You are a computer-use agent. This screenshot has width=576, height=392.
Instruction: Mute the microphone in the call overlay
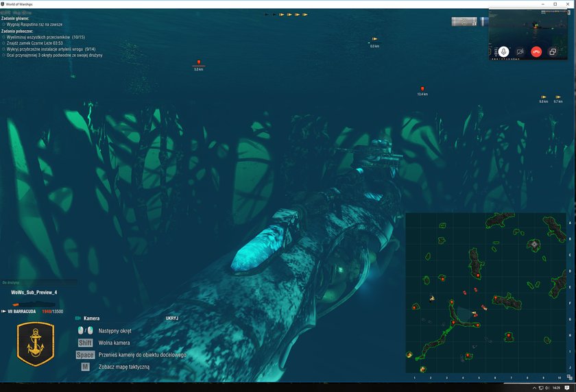click(x=503, y=52)
